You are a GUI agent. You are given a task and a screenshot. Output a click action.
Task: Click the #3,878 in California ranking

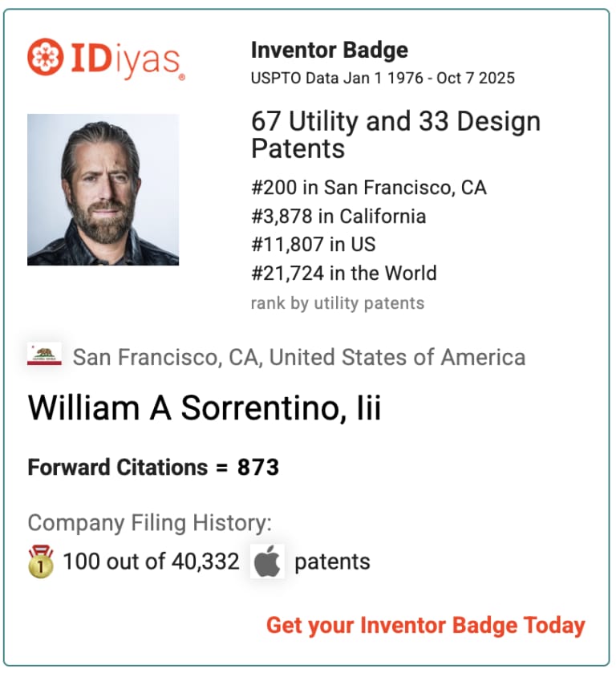pos(338,216)
